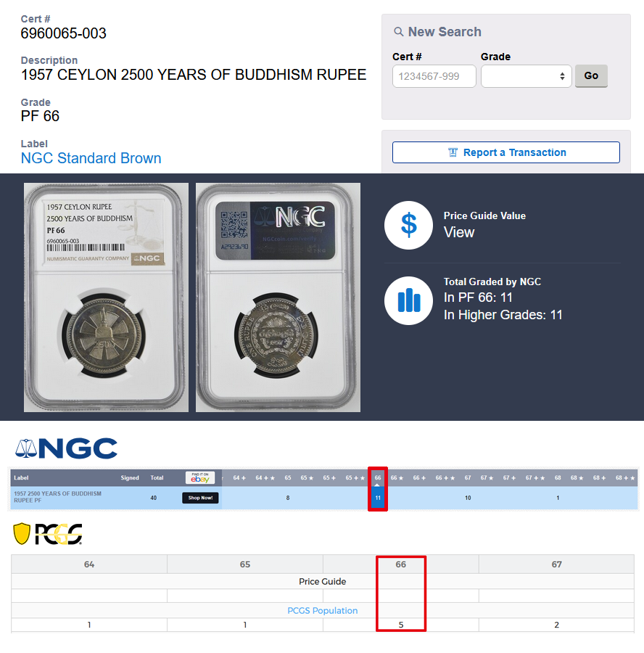Click the NGC scales logo
Image resolution: width=644 pixels, height=653 pixels.
coord(66,448)
